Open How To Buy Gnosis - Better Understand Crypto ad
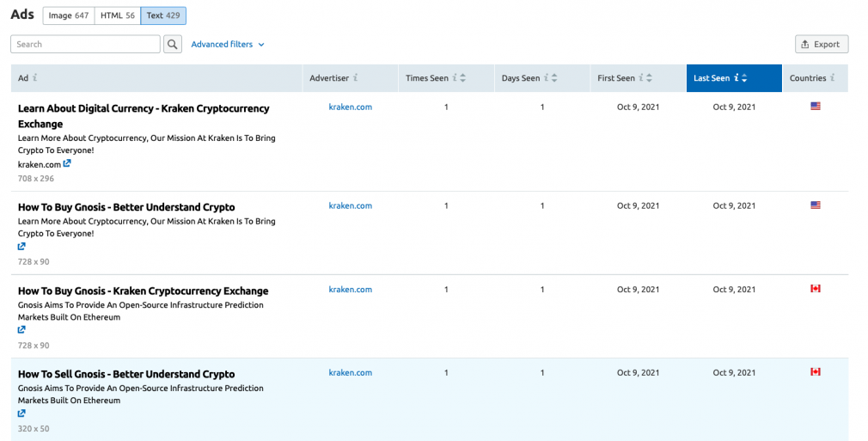868x441 pixels. tap(126, 207)
